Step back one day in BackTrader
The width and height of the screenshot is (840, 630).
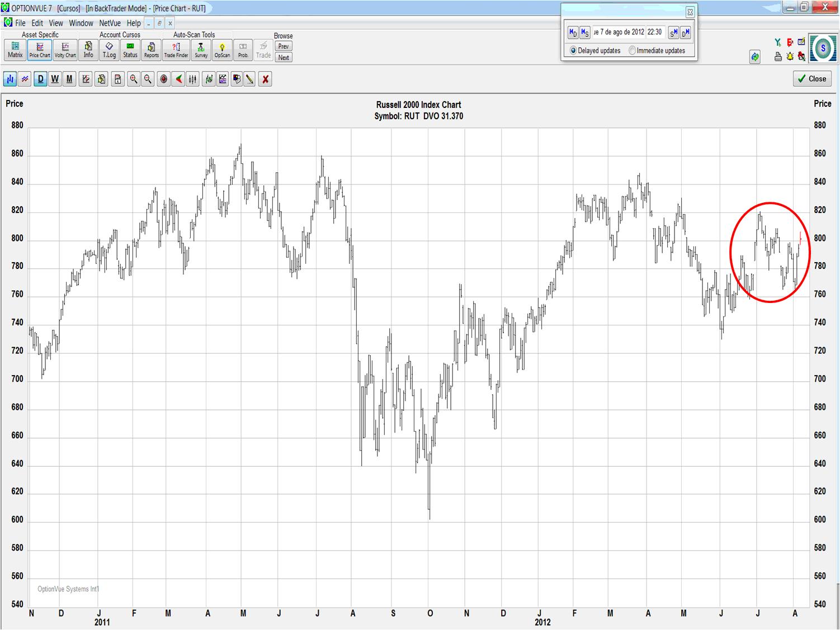point(573,32)
